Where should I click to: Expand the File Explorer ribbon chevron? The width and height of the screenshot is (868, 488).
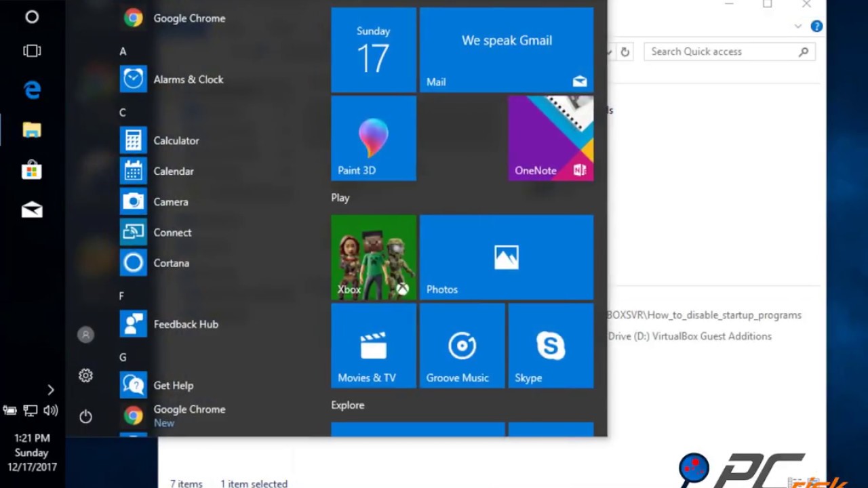[x=798, y=26]
